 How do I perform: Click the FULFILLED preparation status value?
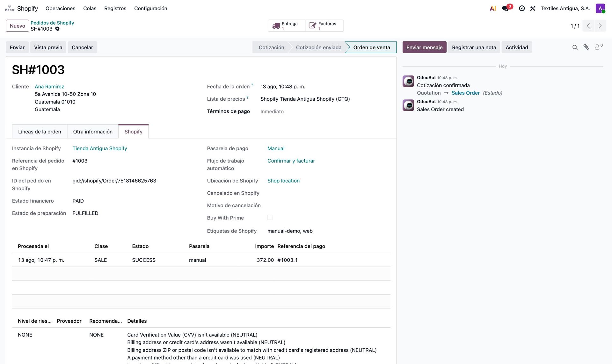point(85,213)
